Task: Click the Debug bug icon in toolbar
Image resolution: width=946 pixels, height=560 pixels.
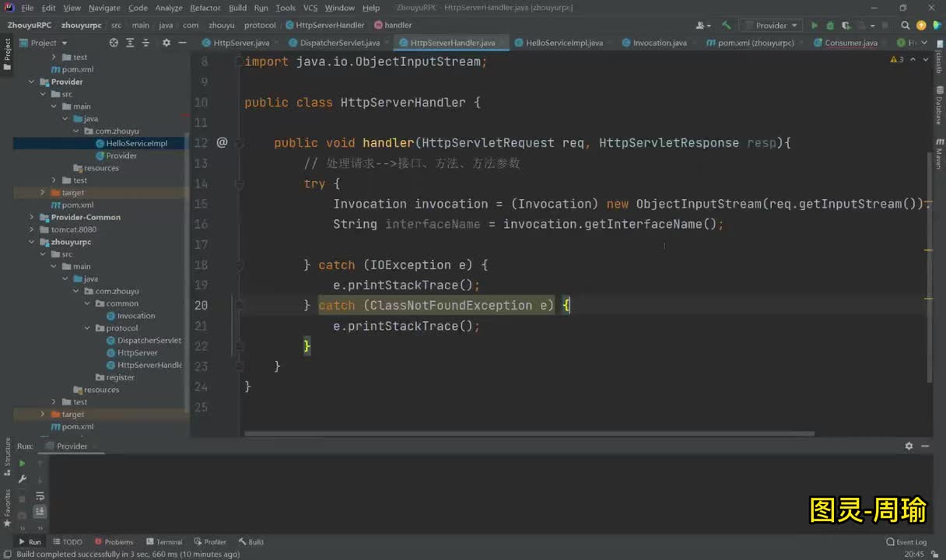Action: [830, 26]
